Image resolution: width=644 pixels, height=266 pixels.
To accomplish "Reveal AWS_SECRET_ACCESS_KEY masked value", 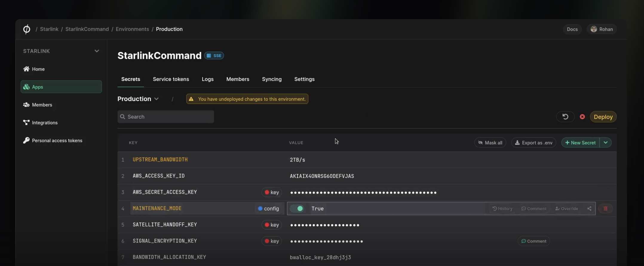I will click(x=363, y=192).
